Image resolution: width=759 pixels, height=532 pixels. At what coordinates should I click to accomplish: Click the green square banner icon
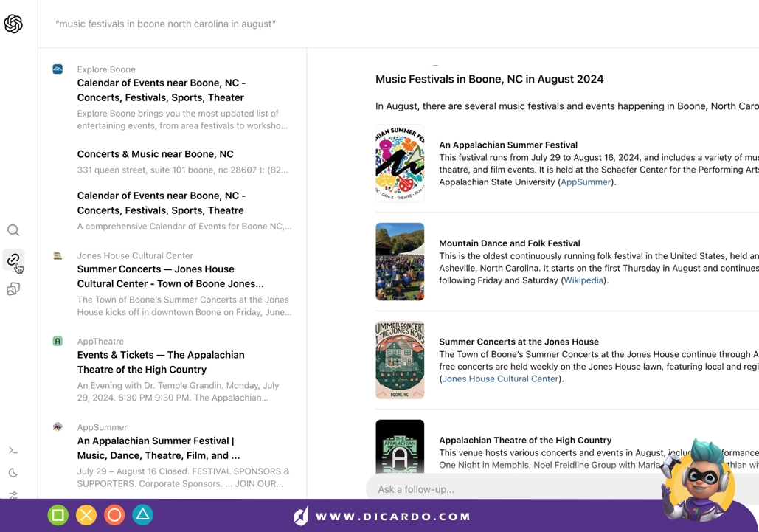(58, 515)
